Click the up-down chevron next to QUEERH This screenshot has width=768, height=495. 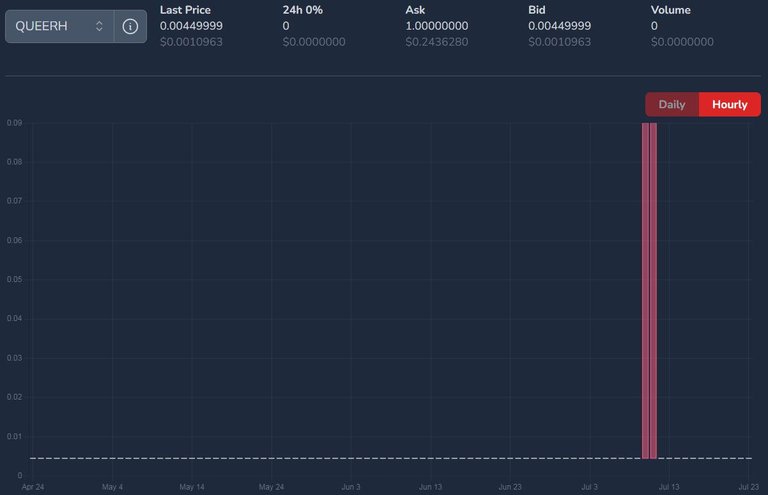[x=99, y=26]
